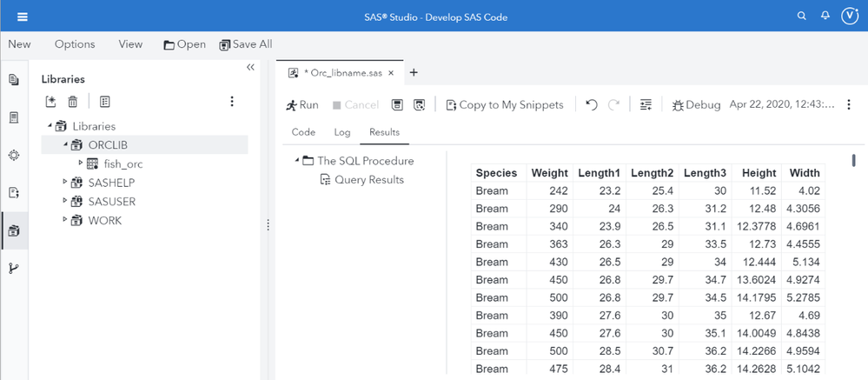The width and height of the screenshot is (868, 380).
Task: Click the format code icon
Action: pyautogui.click(x=646, y=104)
